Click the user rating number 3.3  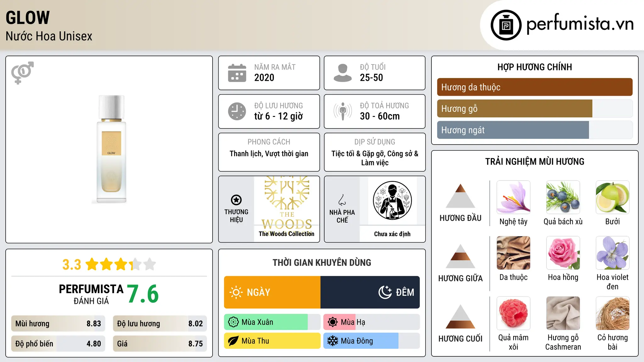(x=72, y=265)
